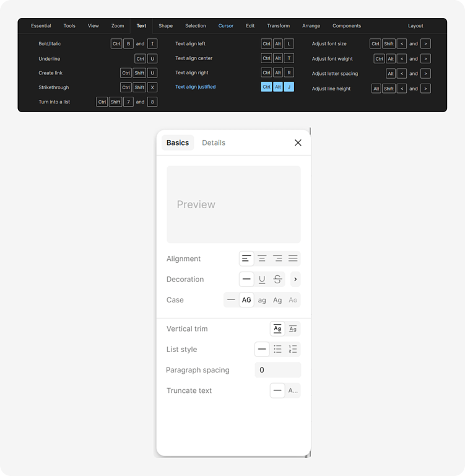Switch to the Details tab

click(214, 143)
